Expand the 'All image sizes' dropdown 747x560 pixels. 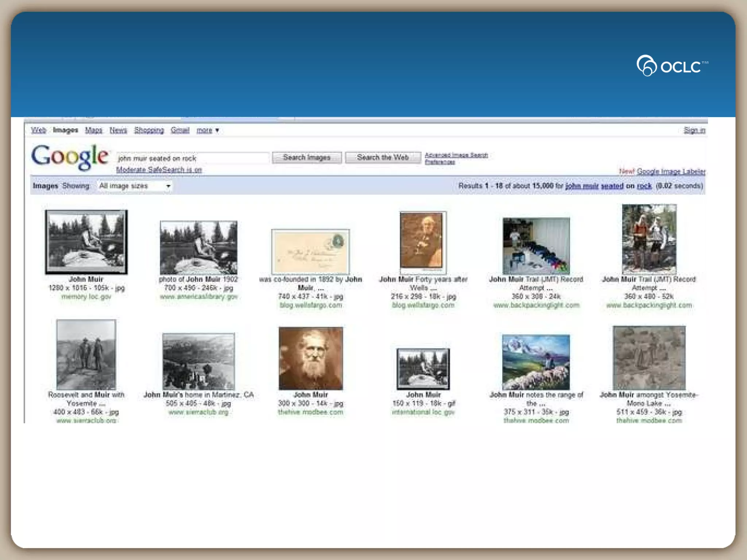[x=168, y=186]
